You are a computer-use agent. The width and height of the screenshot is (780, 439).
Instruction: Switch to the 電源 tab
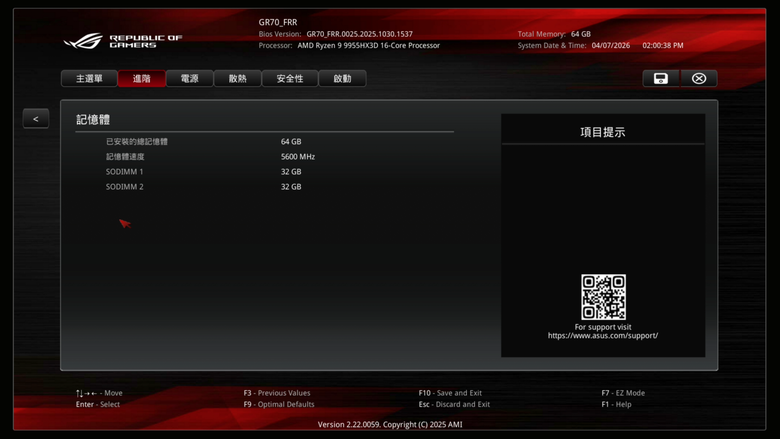[x=190, y=79]
